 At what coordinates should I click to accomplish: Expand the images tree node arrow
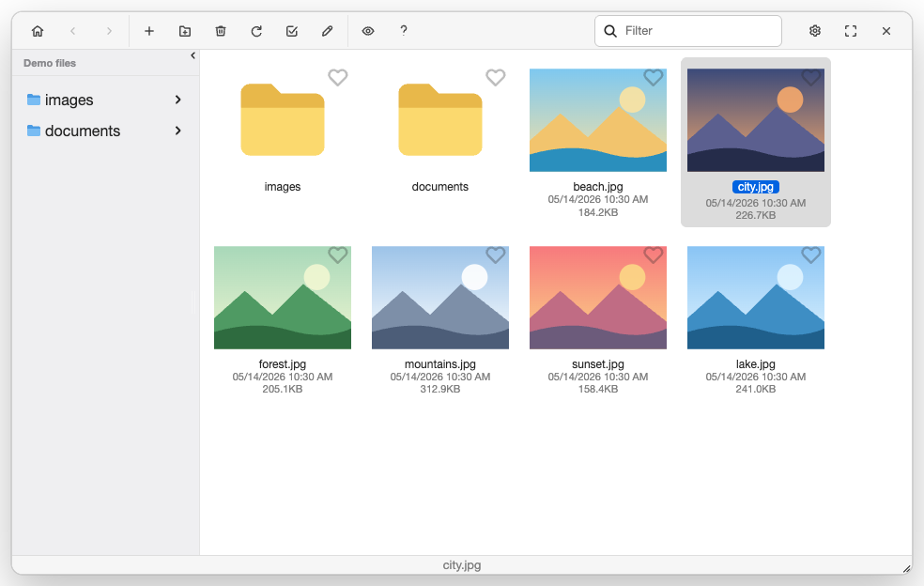point(177,100)
